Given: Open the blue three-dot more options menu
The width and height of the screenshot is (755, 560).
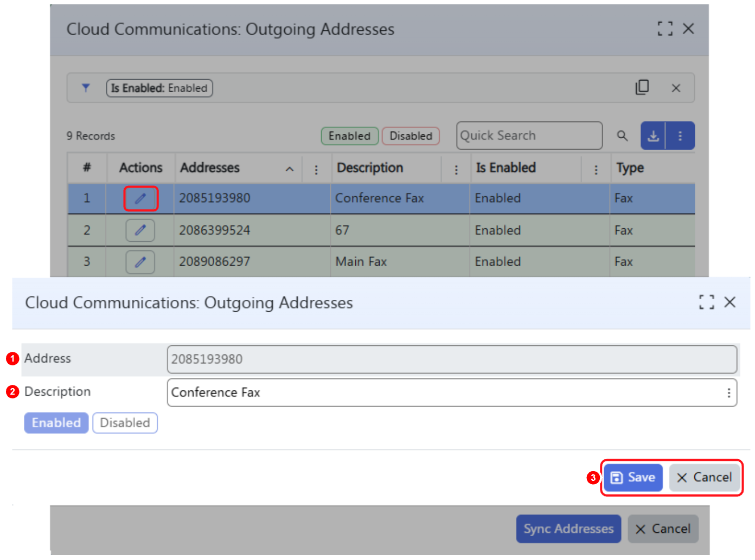Looking at the screenshot, I should click(680, 136).
